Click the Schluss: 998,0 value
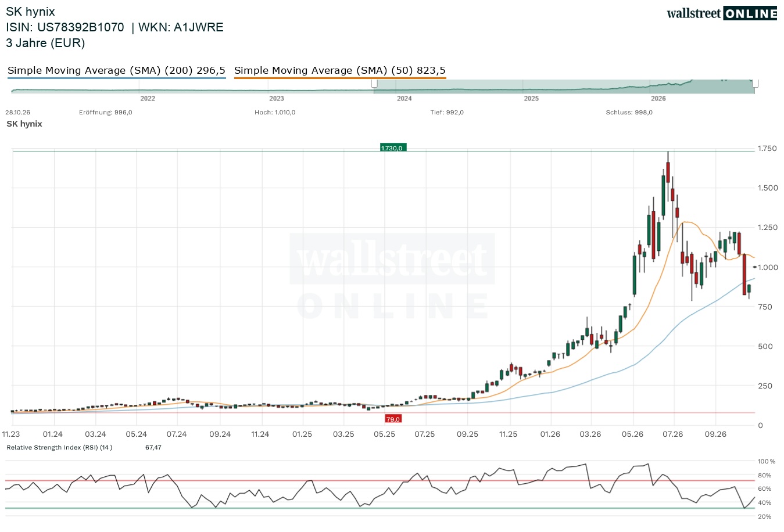The height and width of the screenshot is (532, 784). click(x=629, y=113)
